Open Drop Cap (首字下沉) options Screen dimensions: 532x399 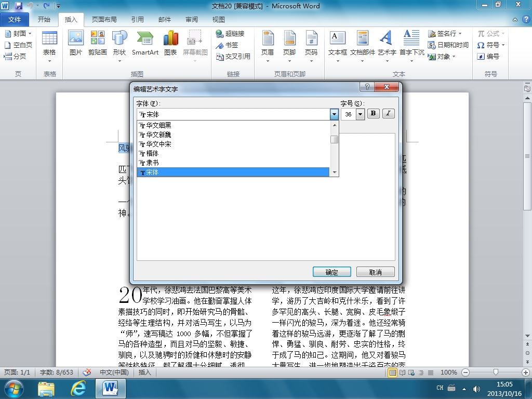click(411, 47)
